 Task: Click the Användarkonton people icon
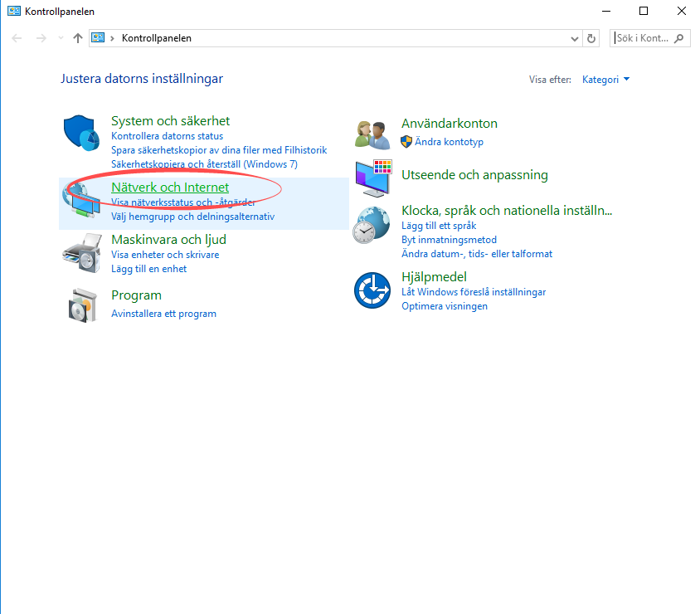tap(372, 135)
